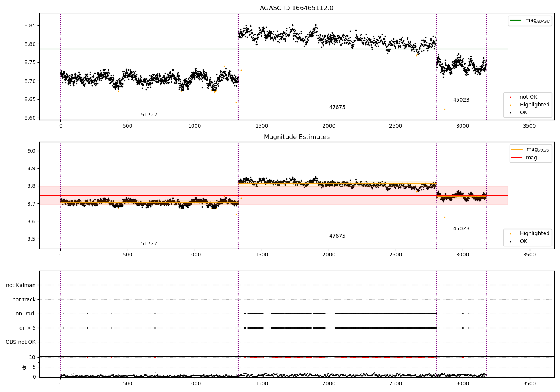Click the 10 tick on the dr axis
The image size is (560, 392).
32,358
